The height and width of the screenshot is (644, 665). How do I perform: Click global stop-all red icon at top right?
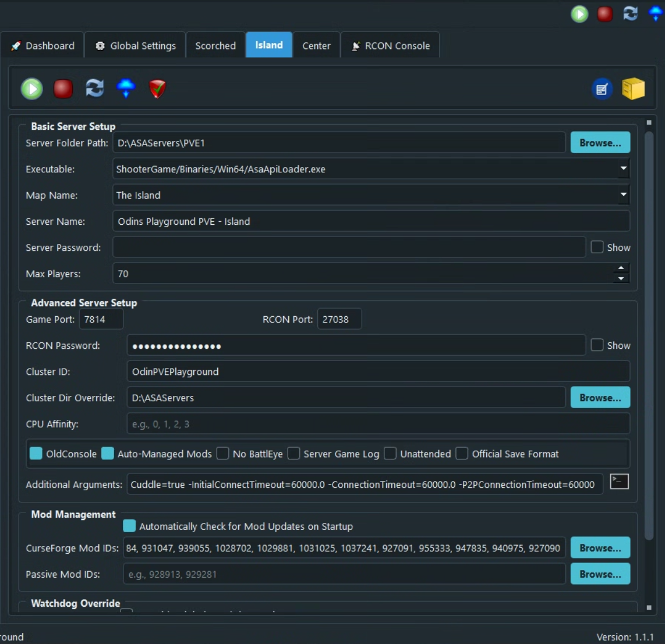[x=605, y=14]
